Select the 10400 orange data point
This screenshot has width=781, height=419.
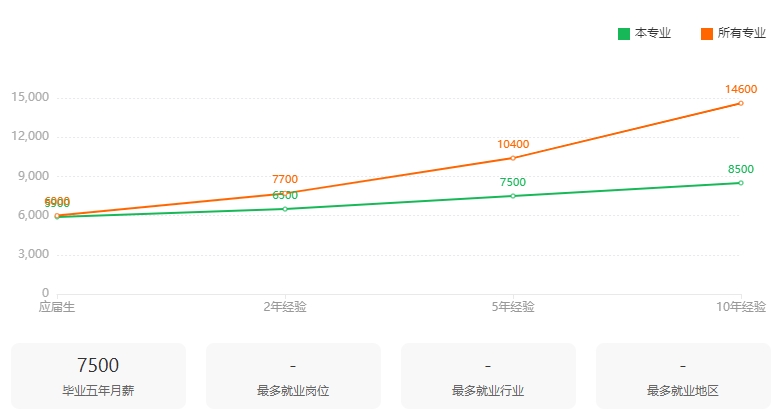(x=513, y=158)
